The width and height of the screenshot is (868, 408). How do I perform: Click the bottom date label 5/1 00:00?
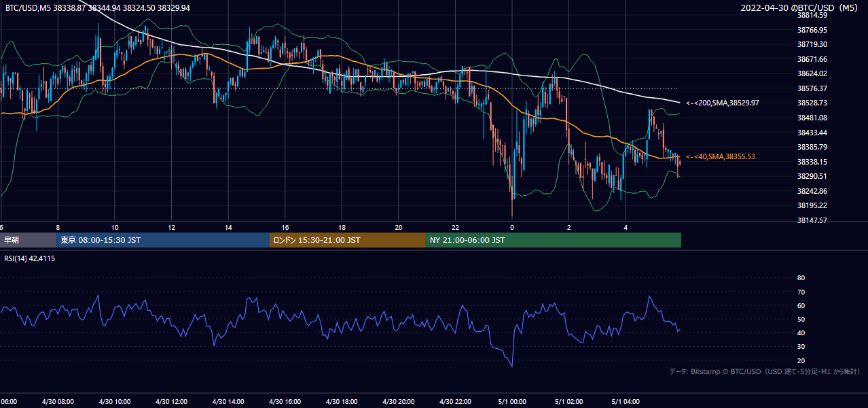[x=512, y=401]
